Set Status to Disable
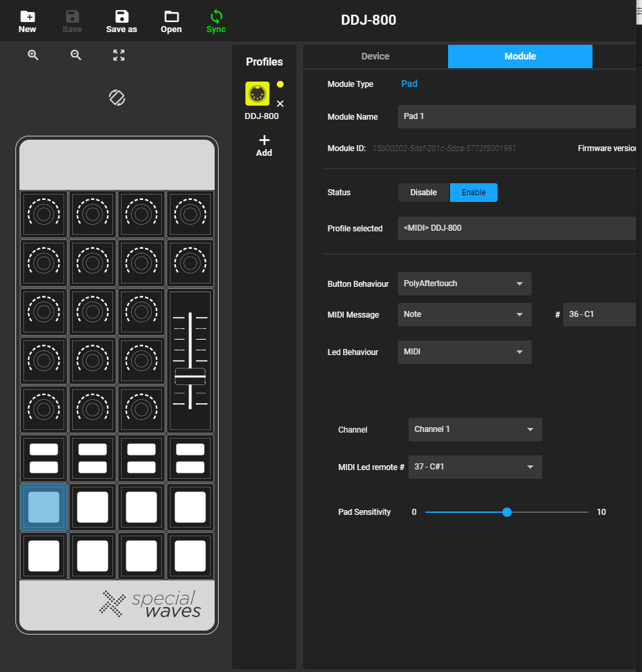The image size is (642, 672). 423,193
